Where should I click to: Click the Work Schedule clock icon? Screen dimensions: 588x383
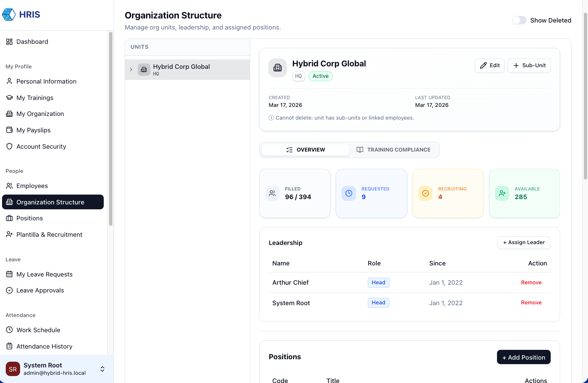click(x=9, y=330)
